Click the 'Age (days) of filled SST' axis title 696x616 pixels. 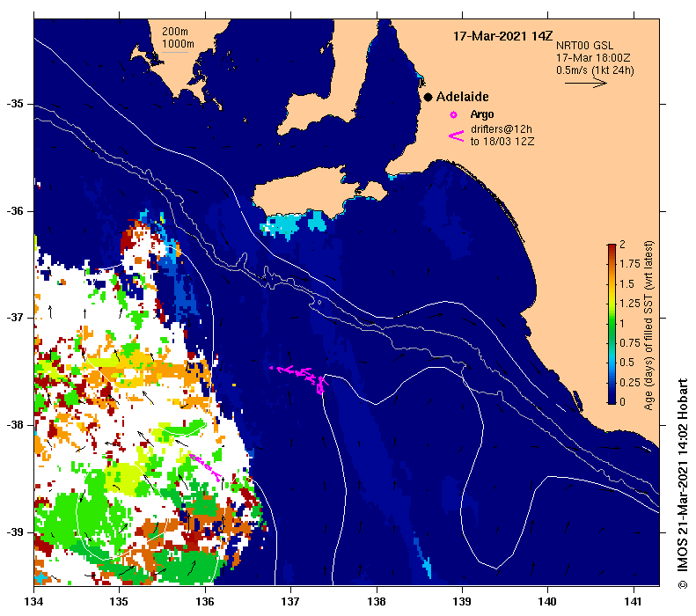648,326
